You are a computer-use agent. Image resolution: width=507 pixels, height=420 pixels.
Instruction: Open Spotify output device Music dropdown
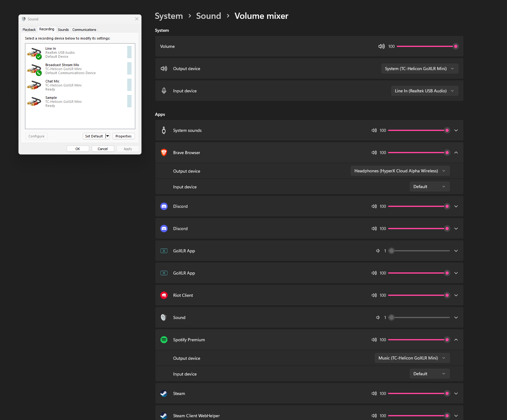pyautogui.click(x=412, y=358)
